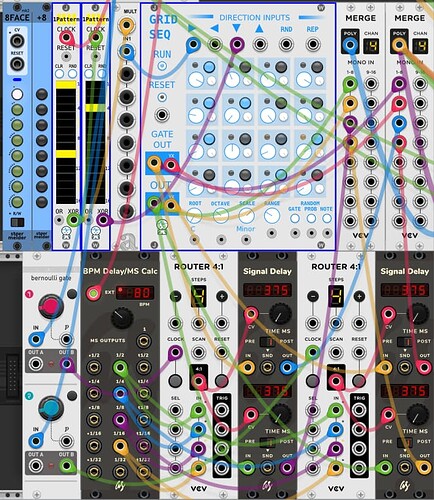
Task: Click the CHAN display on first MERGE
Action: tap(371, 46)
